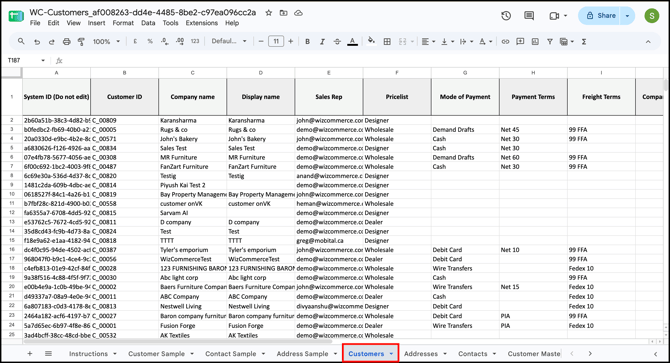Open the zoom 100% dropdown
Screen dimensions: 670x363
click(x=107, y=41)
